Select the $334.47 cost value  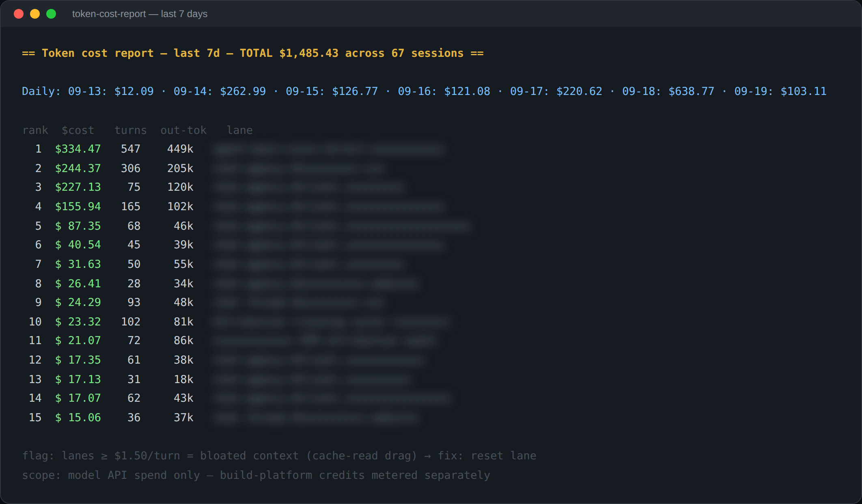coord(78,149)
